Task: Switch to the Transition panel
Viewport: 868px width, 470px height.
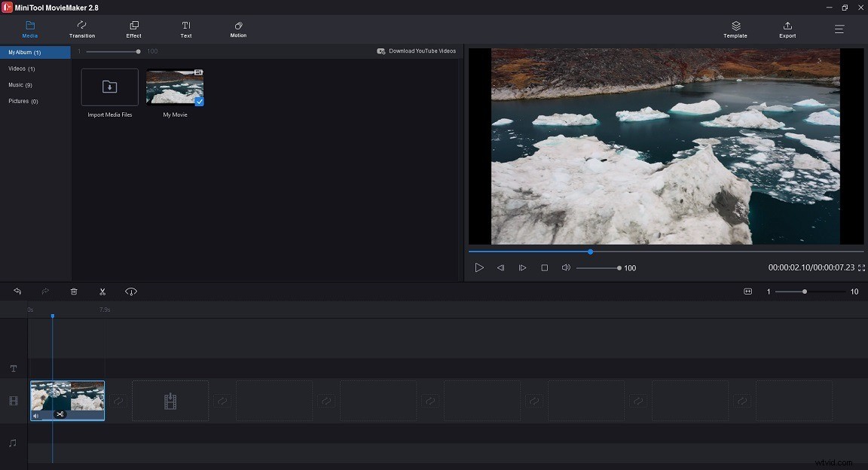Action: [81, 29]
